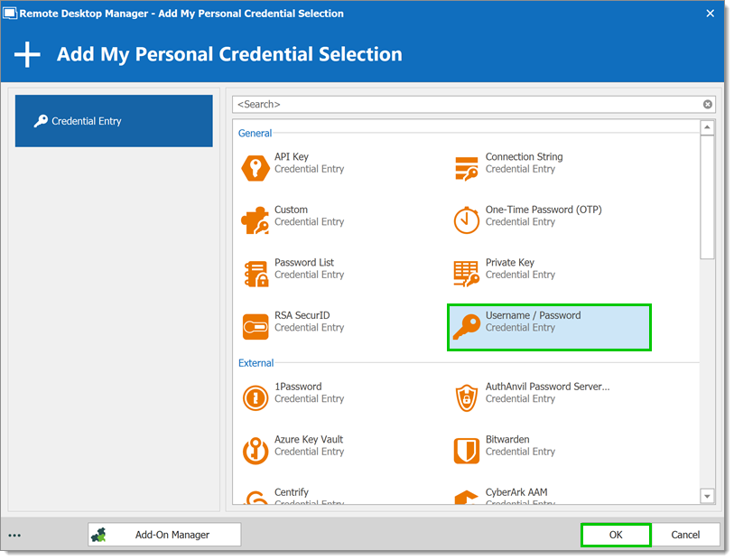Select the Private Key icon

pyautogui.click(x=466, y=274)
